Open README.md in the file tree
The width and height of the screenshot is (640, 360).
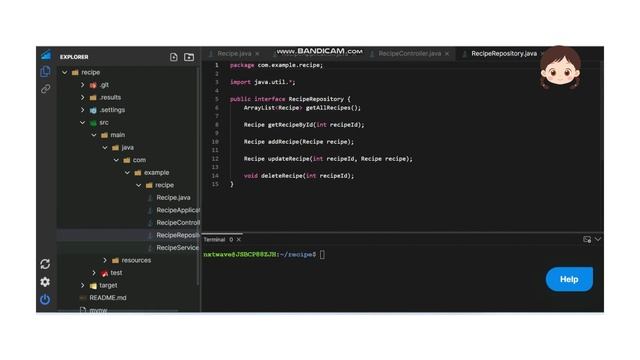pyautogui.click(x=108, y=298)
